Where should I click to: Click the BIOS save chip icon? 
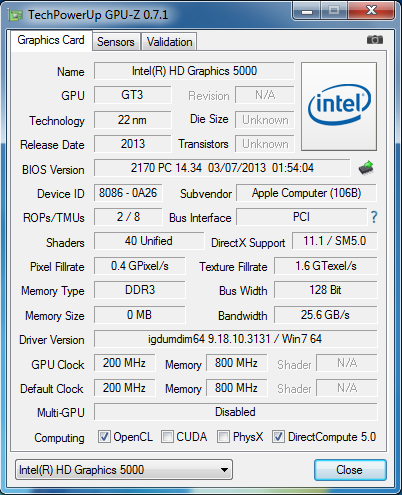click(x=366, y=168)
